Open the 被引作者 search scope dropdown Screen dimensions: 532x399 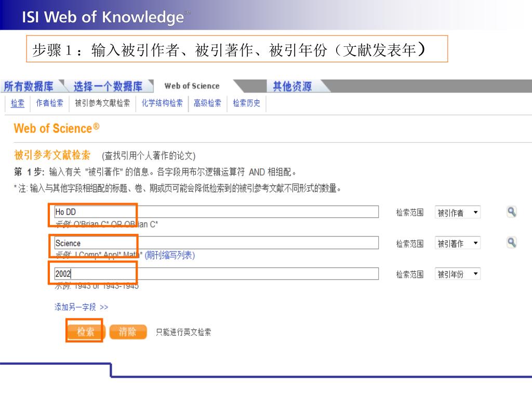click(457, 212)
